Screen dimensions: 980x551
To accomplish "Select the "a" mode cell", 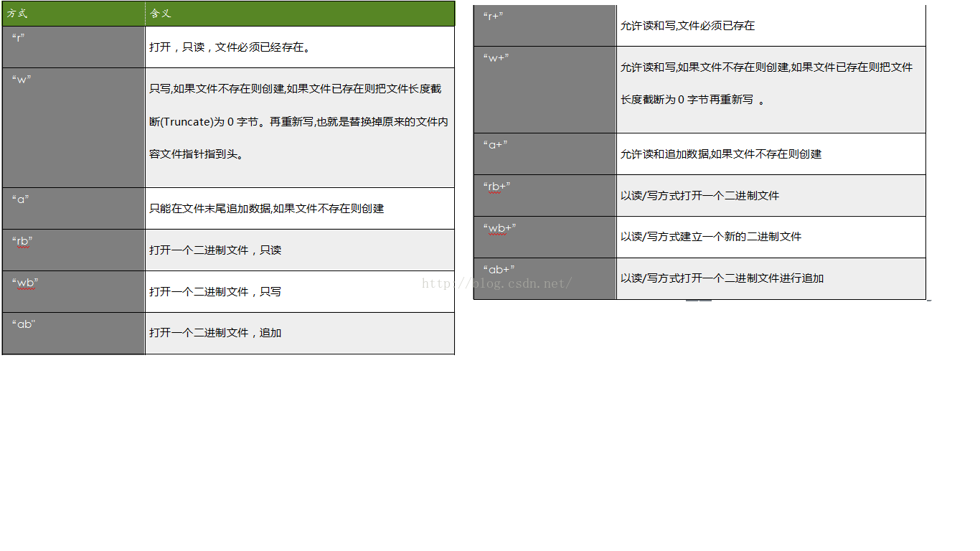I will 73,209.
